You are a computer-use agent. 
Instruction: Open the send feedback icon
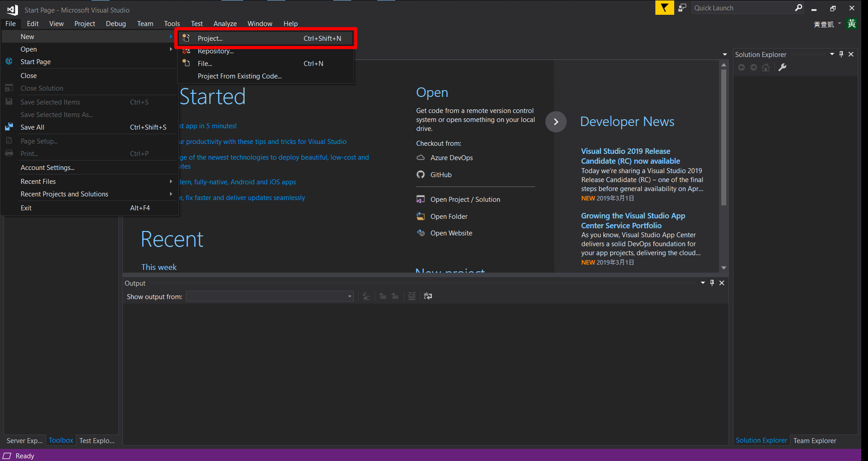[682, 8]
